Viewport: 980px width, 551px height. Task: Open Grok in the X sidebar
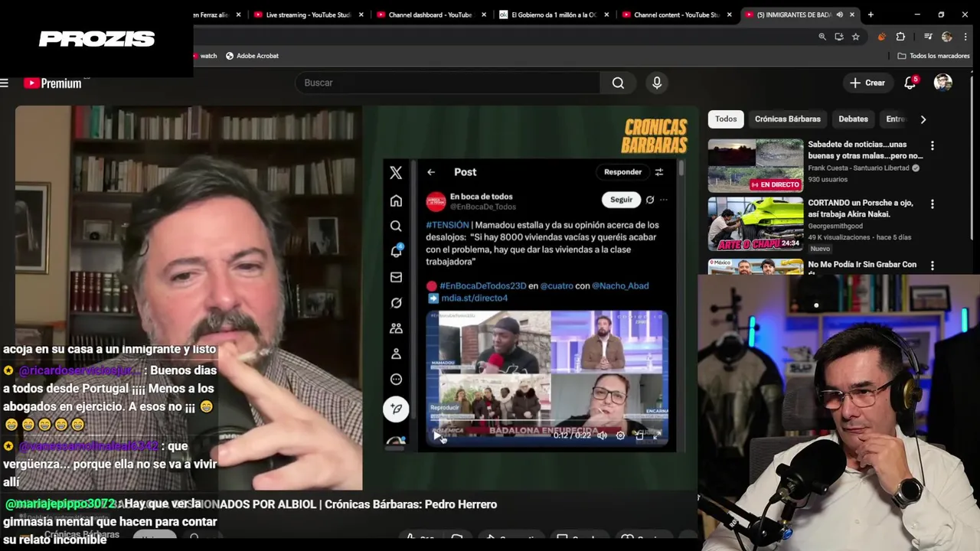click(396, 302)
